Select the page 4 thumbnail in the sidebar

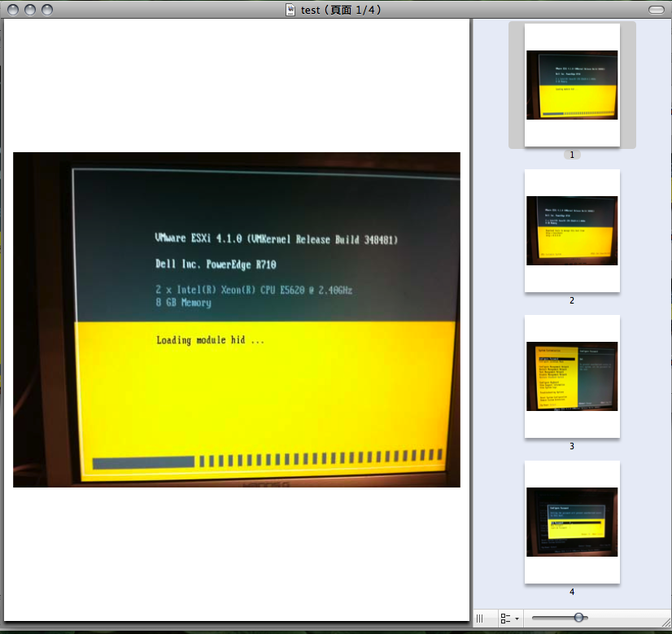(x=572, y=523)
